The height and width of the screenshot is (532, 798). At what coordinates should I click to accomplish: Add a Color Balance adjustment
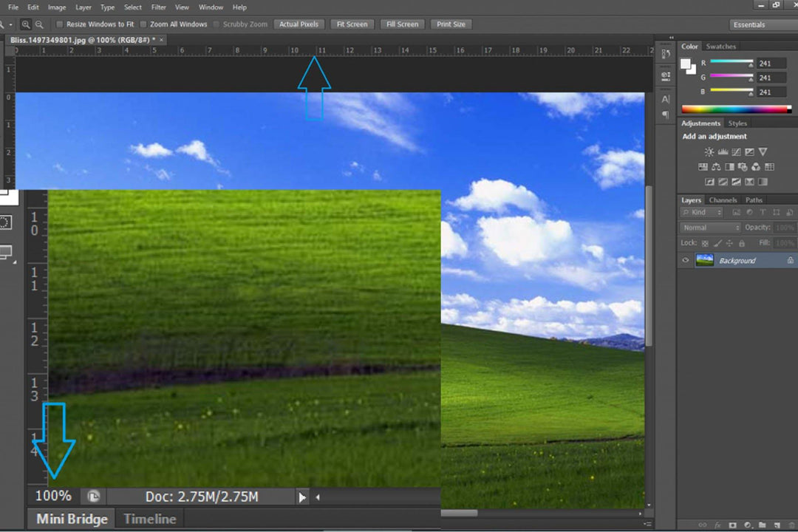coord(716,167)
